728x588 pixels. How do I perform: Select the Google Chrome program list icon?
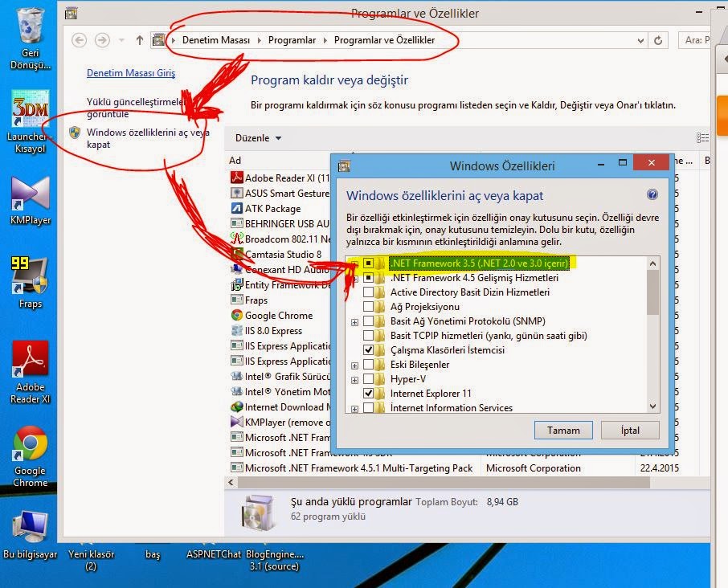click(237, 315)
